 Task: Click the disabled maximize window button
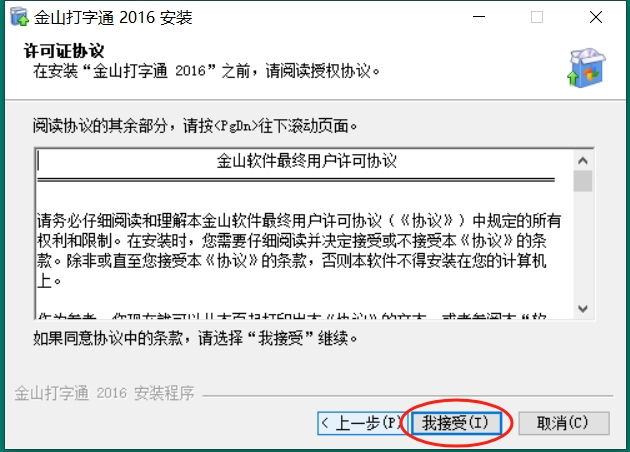pos(537,17)
